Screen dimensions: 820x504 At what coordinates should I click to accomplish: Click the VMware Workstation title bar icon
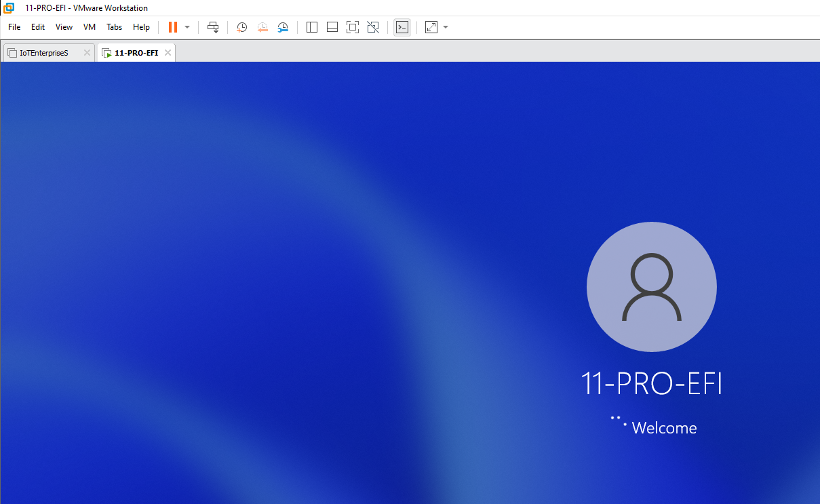pos(9,7)
